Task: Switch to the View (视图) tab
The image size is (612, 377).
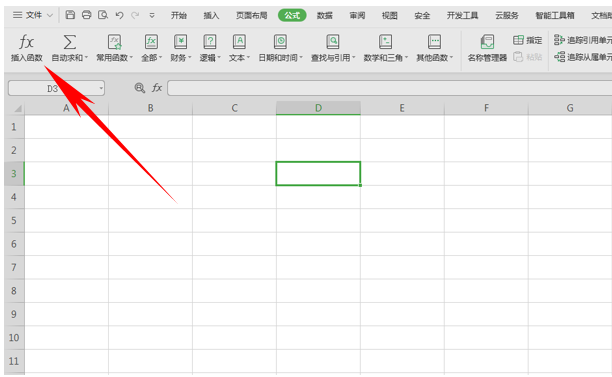Action: [390, 15]
